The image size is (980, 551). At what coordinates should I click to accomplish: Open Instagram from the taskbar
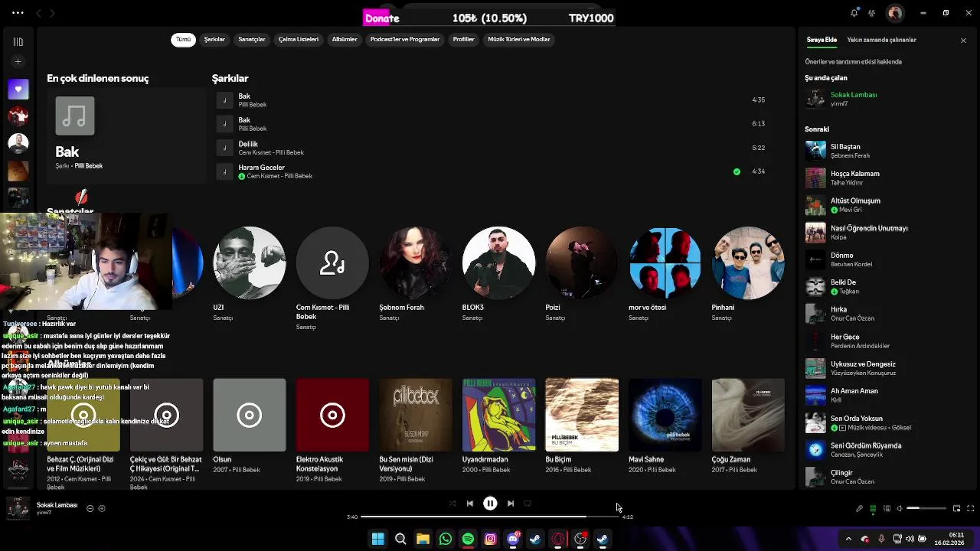click(490, 540)
